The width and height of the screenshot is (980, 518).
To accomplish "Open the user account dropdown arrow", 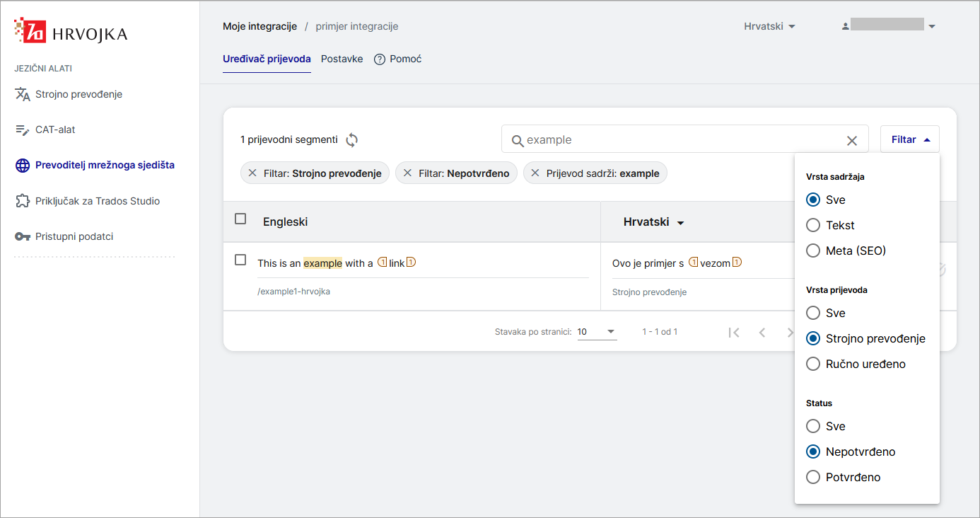I will pyautogui.click(x=932, y=27).
